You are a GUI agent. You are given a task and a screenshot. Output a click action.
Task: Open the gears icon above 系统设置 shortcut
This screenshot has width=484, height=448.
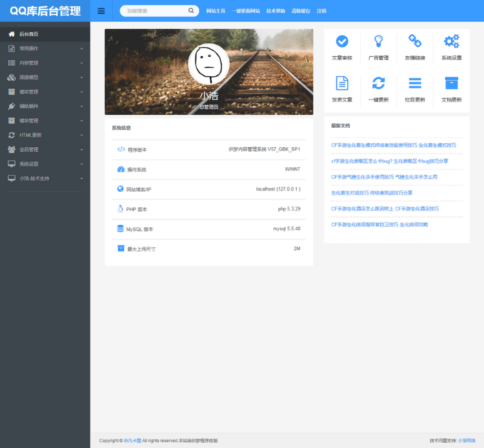coord(451,41)
